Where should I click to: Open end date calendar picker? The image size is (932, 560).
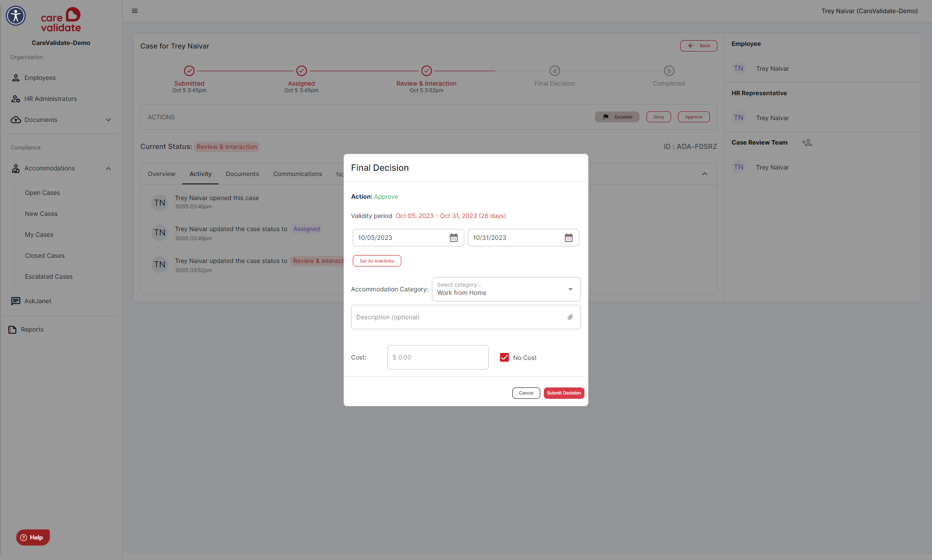coord(569,238)
